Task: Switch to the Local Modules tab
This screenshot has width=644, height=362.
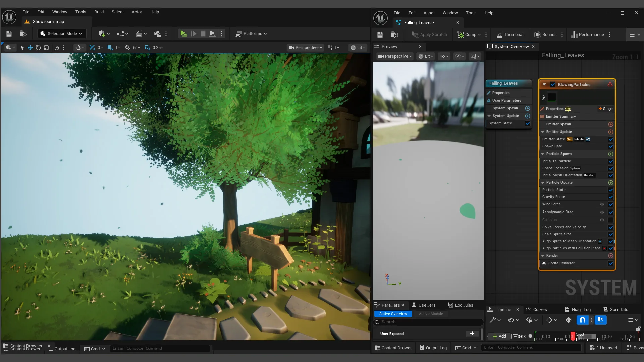Action: pos(460,305)
